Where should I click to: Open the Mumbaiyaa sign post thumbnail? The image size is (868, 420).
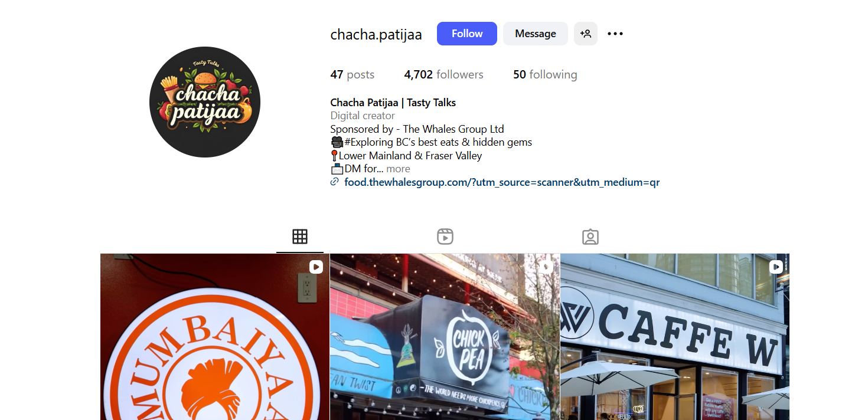tap(215, 337)
